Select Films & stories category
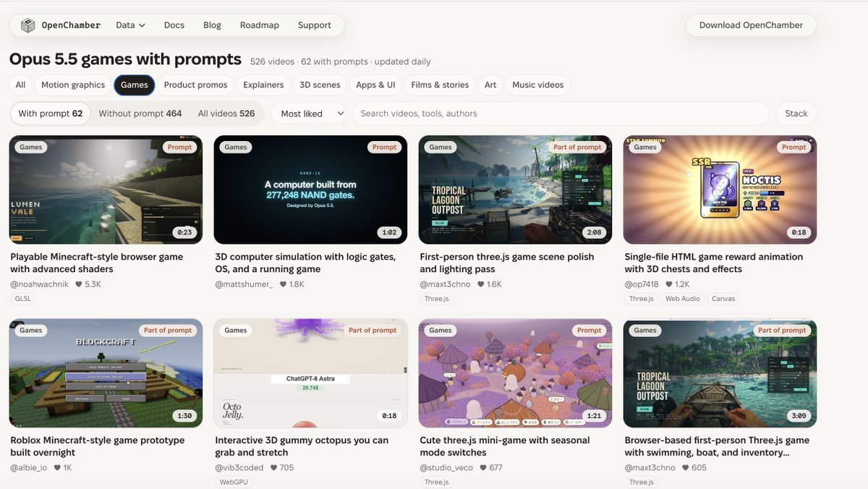 click(440, 85)
